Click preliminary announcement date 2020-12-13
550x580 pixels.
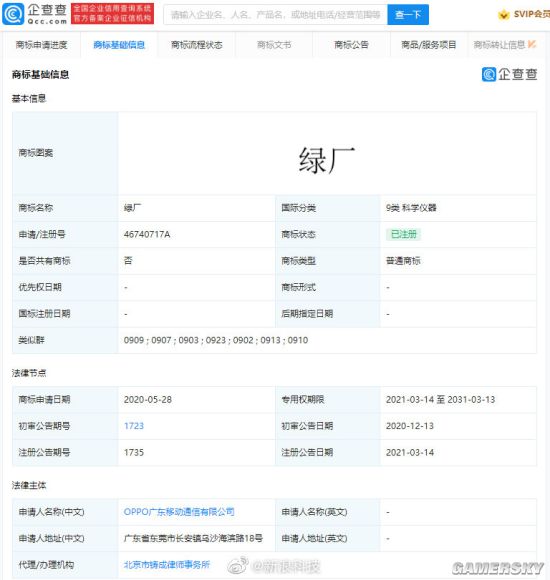point(409,426)
